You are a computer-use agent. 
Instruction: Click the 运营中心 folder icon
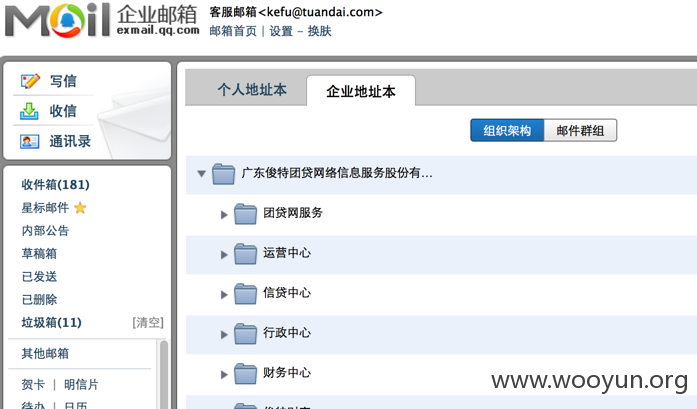tap(245, 254)
